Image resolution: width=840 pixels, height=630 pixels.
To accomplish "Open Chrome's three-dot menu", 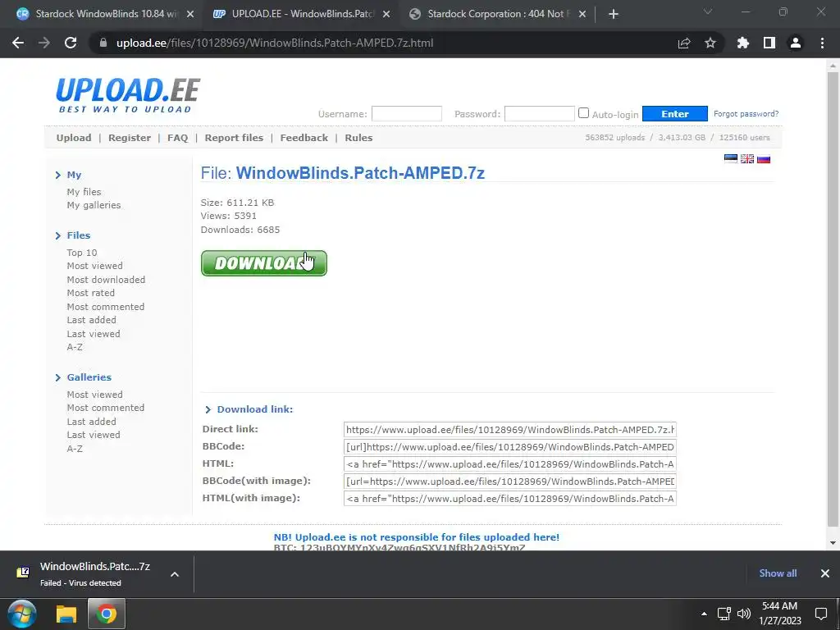I will [x=822, y=43].
